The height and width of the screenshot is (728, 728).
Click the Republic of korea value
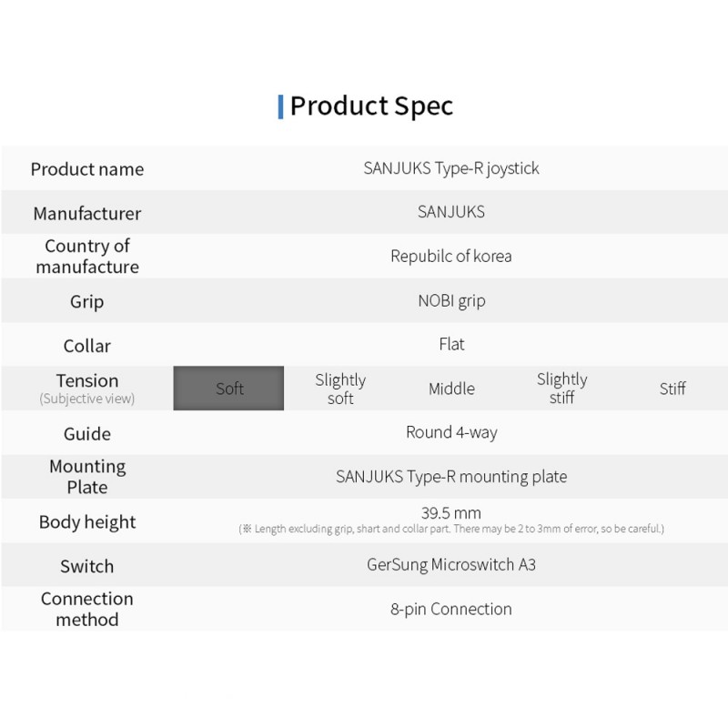tap(451, 256)
